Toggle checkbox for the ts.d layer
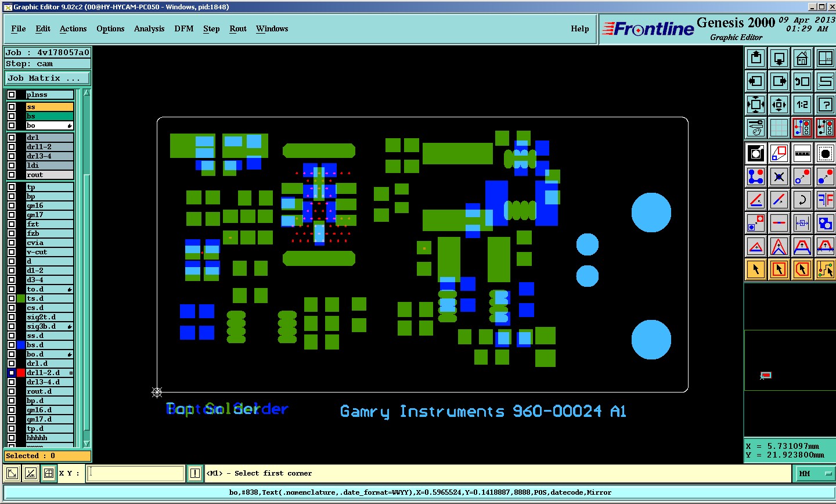This screenshot has height=504, width=836. (12, 298)
